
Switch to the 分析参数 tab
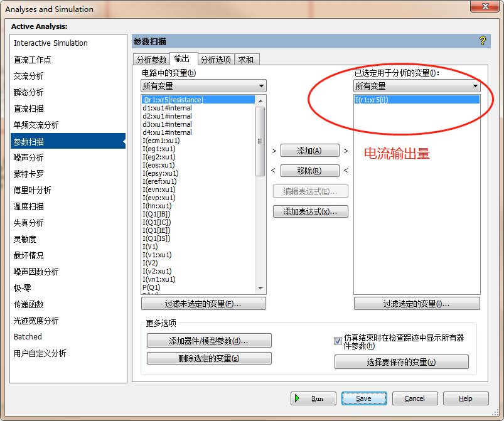(152, 58)
